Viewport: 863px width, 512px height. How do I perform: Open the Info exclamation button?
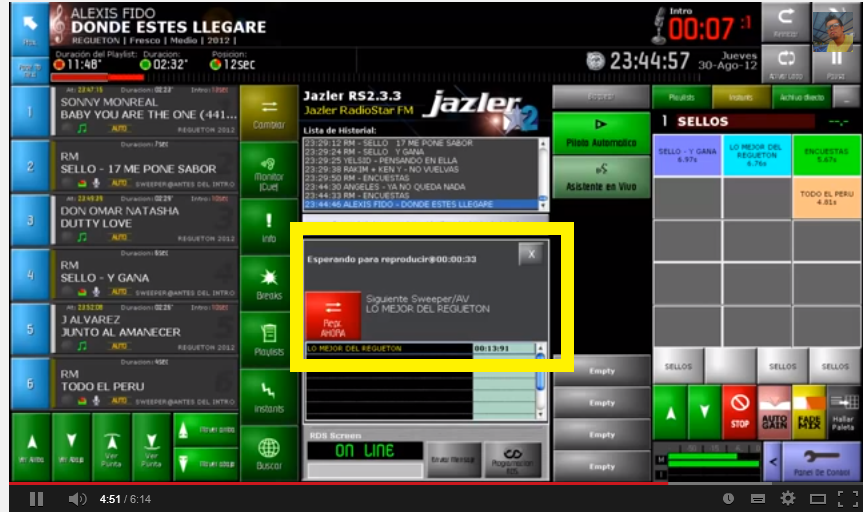coord(269,226)
